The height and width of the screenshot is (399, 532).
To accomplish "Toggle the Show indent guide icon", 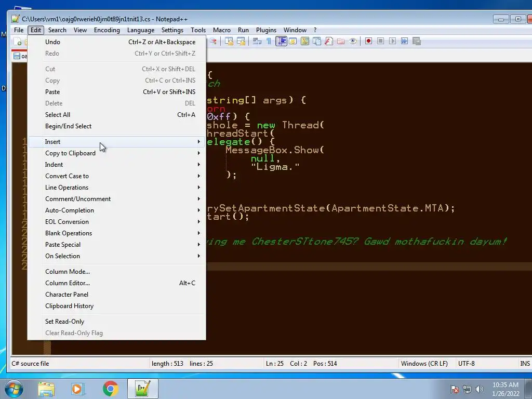I will point(281,42).
